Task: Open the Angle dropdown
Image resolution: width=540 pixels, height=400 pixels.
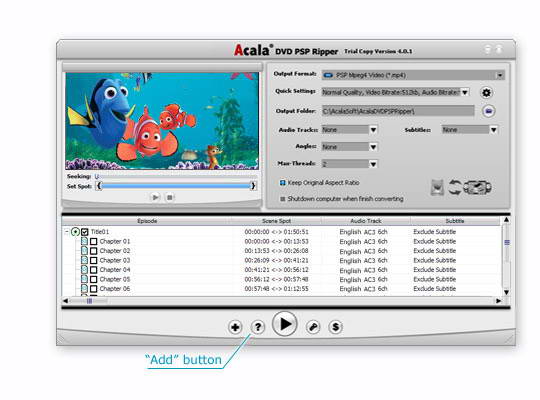Action: pyautogui.click(x=373, y=147)
